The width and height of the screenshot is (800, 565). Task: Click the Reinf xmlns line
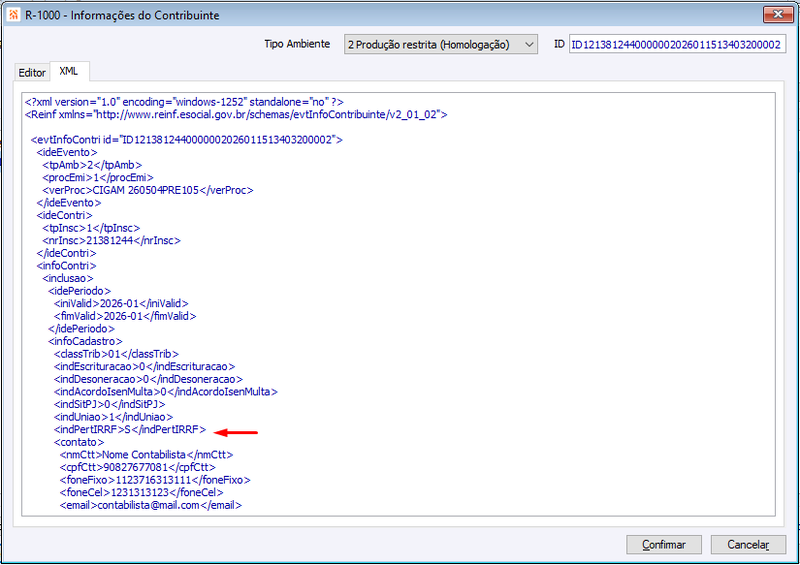pos(236,115)
